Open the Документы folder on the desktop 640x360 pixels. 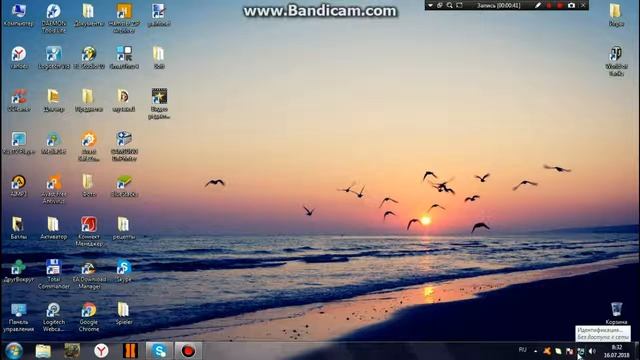(x=89, y=15)
